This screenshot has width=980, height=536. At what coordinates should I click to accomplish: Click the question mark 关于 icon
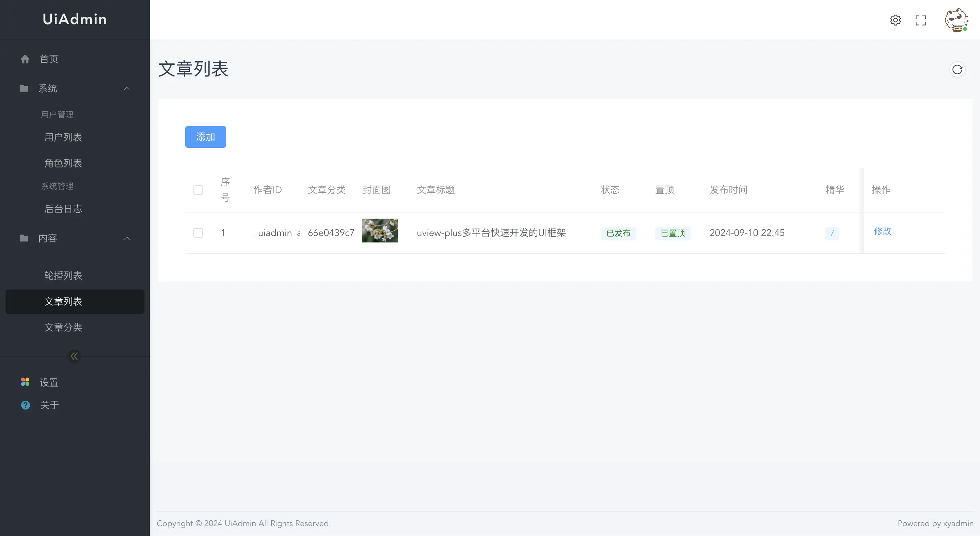pos(26,405)
